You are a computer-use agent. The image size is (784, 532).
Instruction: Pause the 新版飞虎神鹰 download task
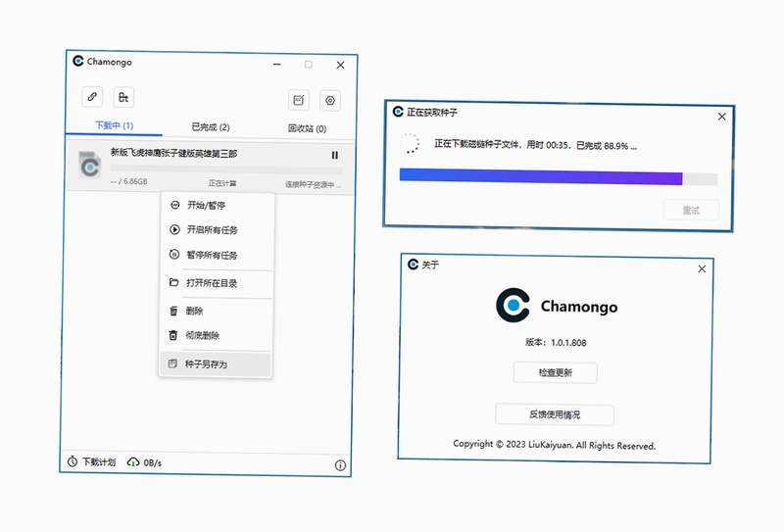point(334,155)
